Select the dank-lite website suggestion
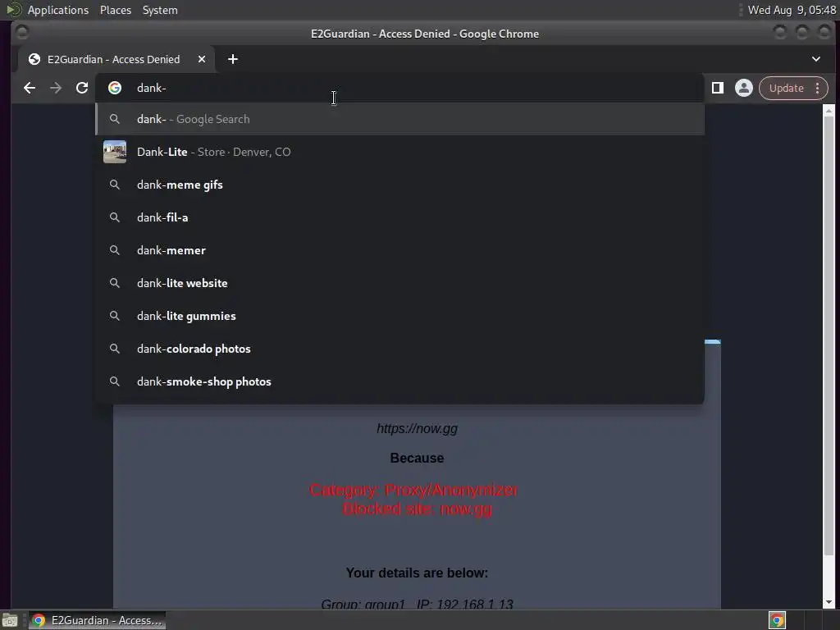The width and height of the screenshot is (840, 630). coord(399,283)
